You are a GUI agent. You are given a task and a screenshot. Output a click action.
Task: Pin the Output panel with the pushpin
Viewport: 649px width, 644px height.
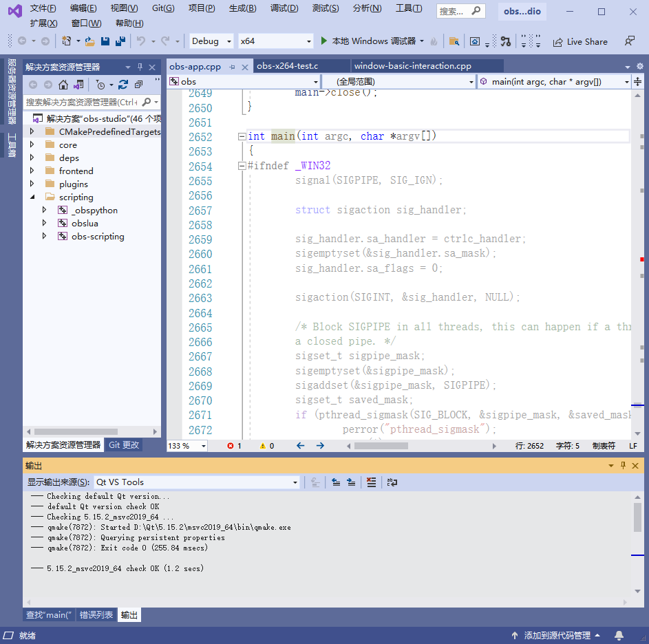(x=623, y=466)
